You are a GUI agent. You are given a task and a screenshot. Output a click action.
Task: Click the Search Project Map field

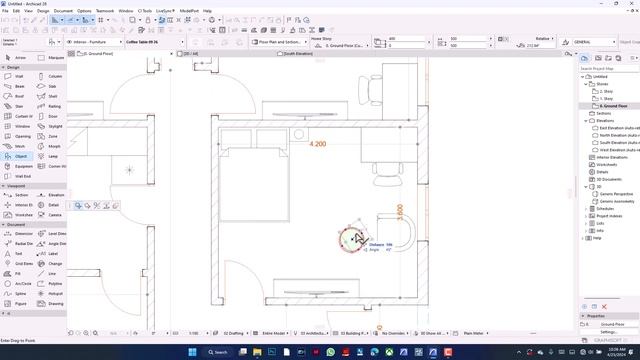609,69
